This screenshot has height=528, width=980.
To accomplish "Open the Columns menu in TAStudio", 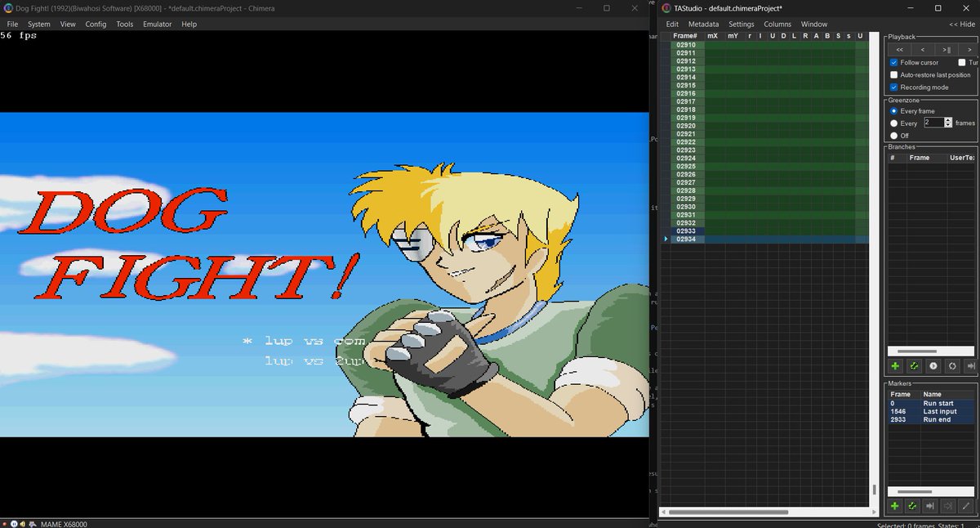I will tap(777, 25).
